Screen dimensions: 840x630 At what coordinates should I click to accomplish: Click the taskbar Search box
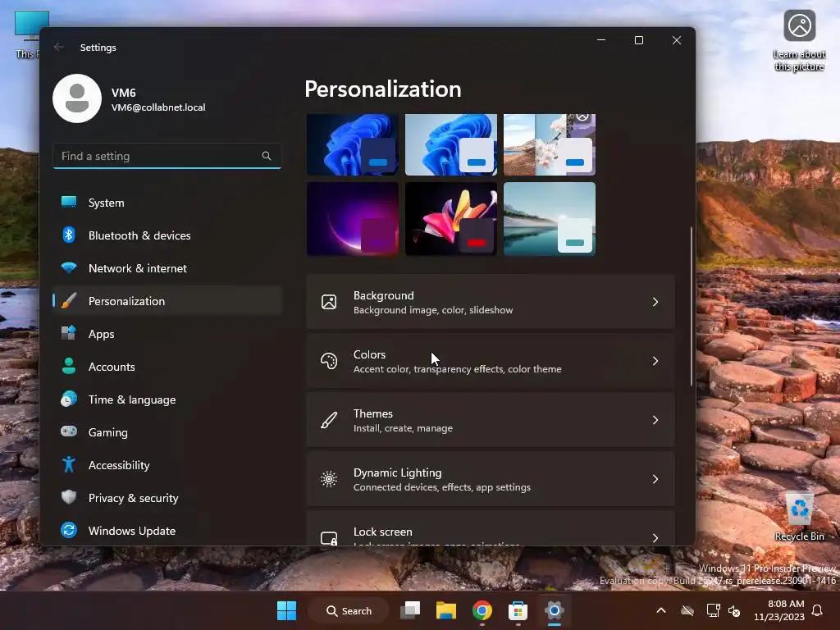click(x=349, y=610)
